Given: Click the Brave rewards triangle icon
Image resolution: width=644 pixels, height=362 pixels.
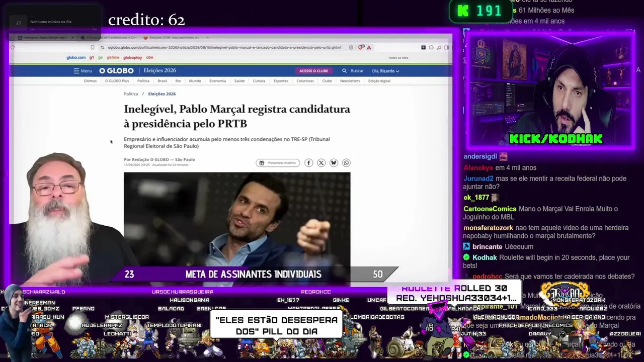Looking at the screenshot, I should (369, 47).
